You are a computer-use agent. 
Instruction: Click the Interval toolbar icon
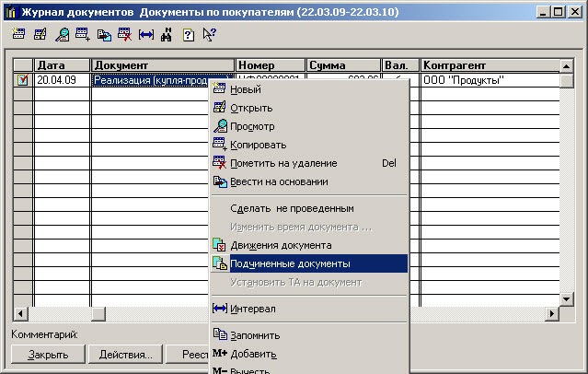(x=146, y=35)
